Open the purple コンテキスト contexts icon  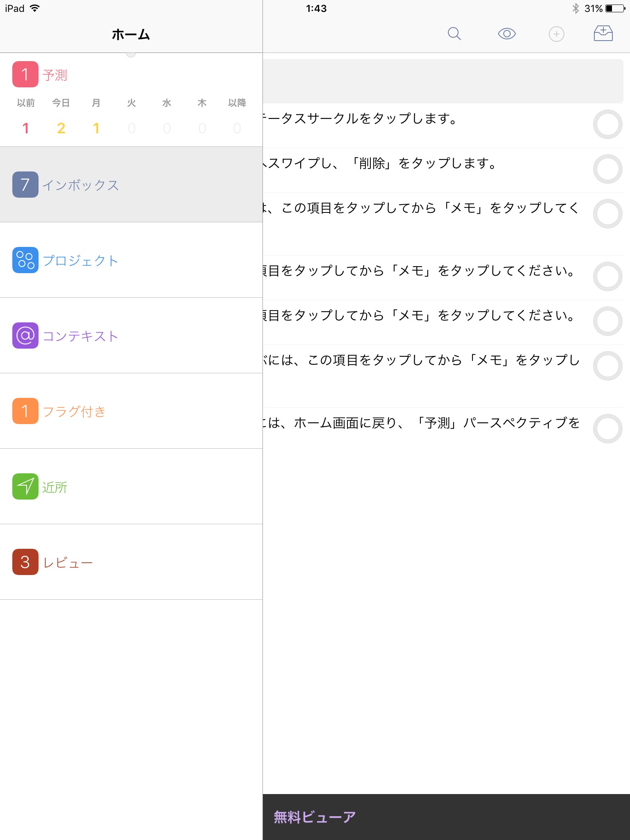tap(25, 336)
